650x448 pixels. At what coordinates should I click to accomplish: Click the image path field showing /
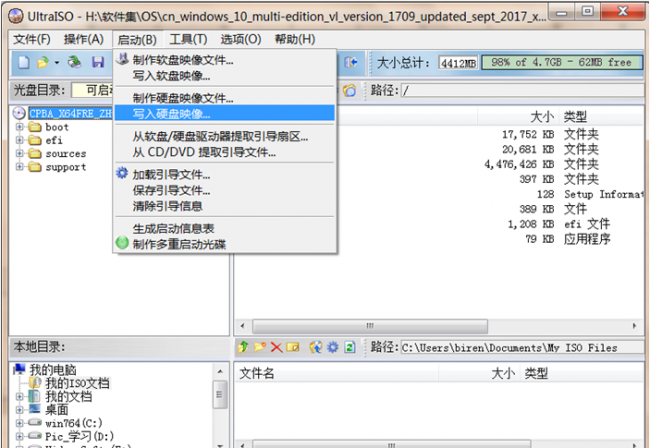(524, 90)
